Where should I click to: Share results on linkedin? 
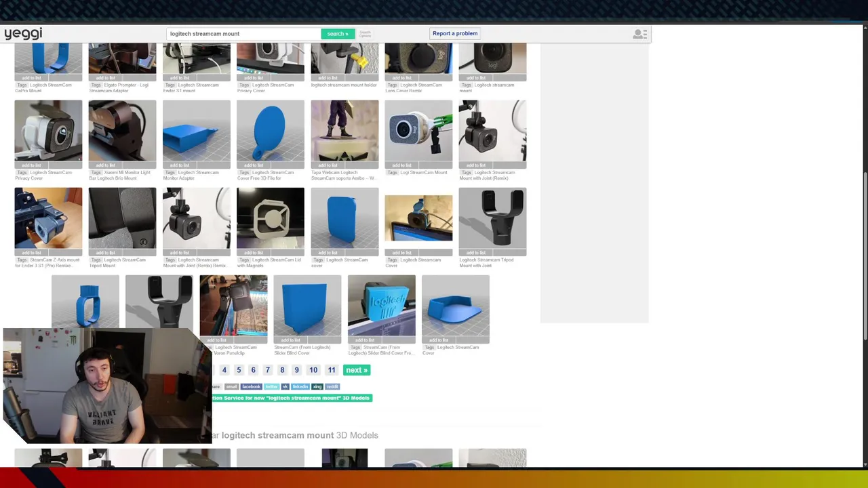(300, 387)
